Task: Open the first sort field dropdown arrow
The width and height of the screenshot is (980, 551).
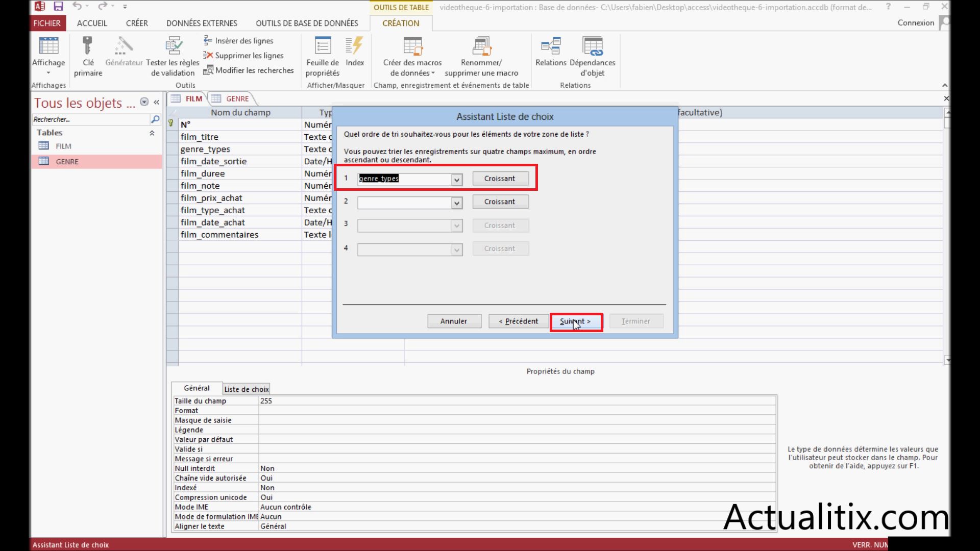Action: tap(457, 180)
